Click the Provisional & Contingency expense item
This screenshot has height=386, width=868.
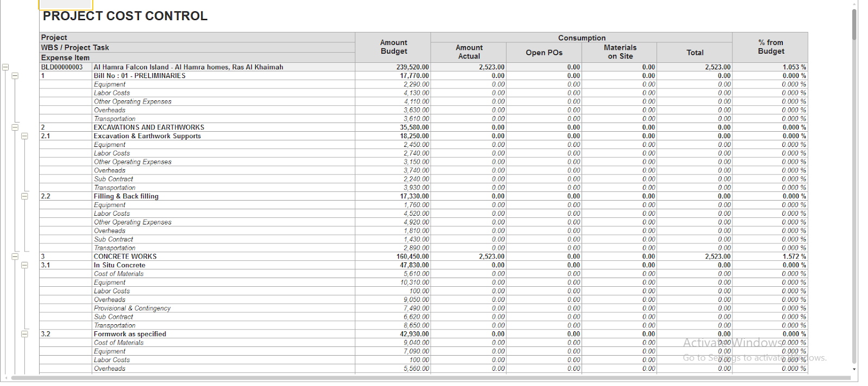tap(132, 308)
